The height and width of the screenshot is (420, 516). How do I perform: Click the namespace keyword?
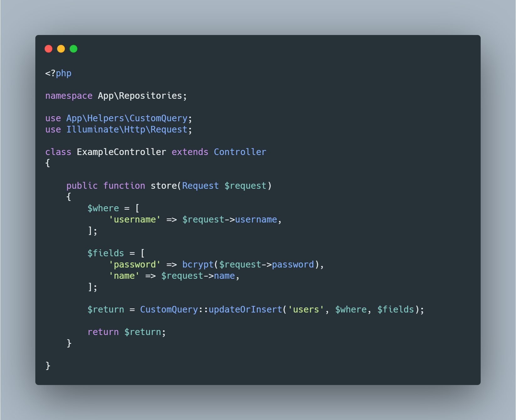click(x=69, y=96)
